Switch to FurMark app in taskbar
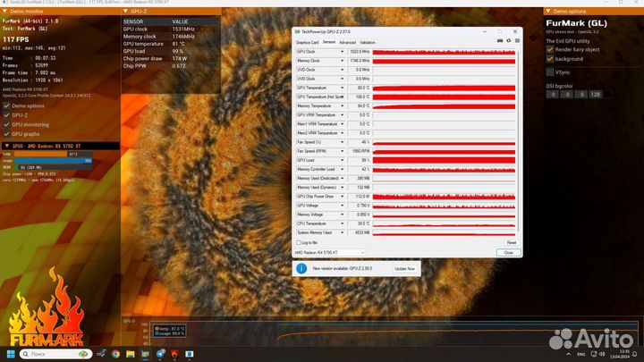 click(174, 354)
